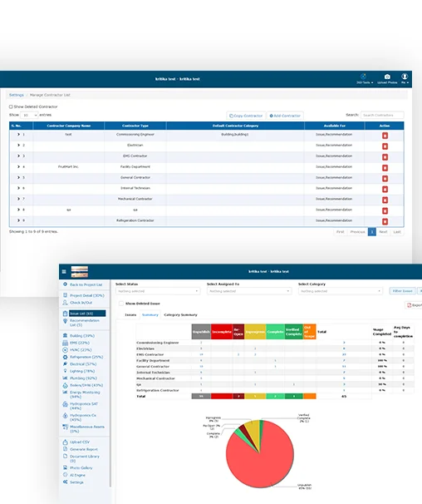Screen dimensions: 422x504
Task: Tick the Show Deleted Contractor checkbox
Action: click(11, 106)
